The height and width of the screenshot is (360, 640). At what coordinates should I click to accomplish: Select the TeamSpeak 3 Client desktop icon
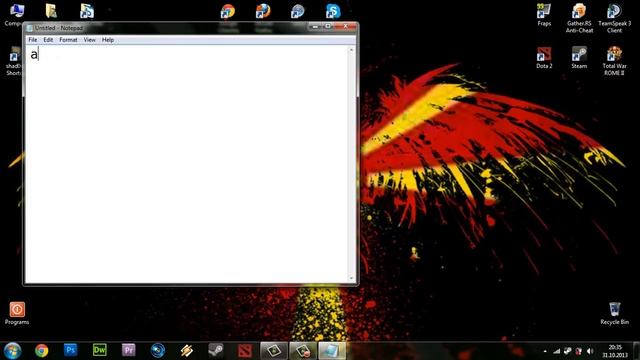click(614, 18)
